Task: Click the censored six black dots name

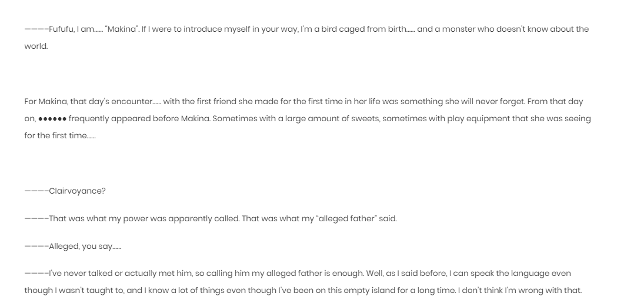Action: pyautogui.click(x=52, y=119)
